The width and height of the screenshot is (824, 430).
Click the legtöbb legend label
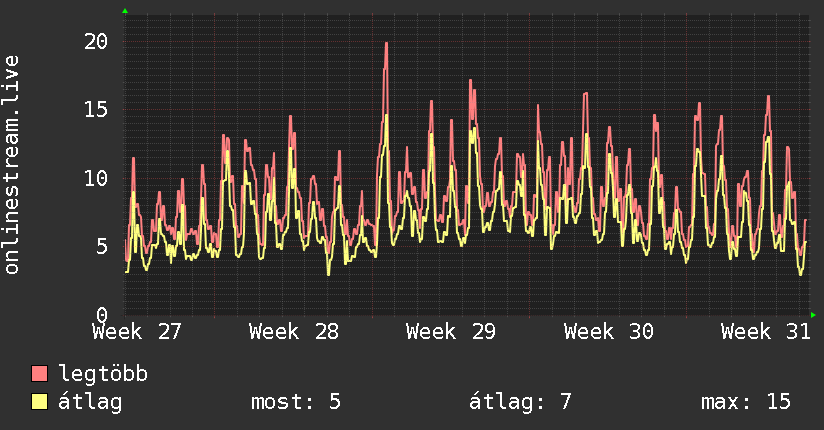click(x=103, y=373)
